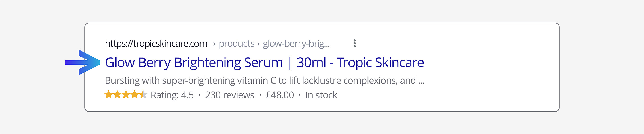Click the chevron after tropicskincare.com
This screenshot has height=134, width=644.
[x=214, y=44]
